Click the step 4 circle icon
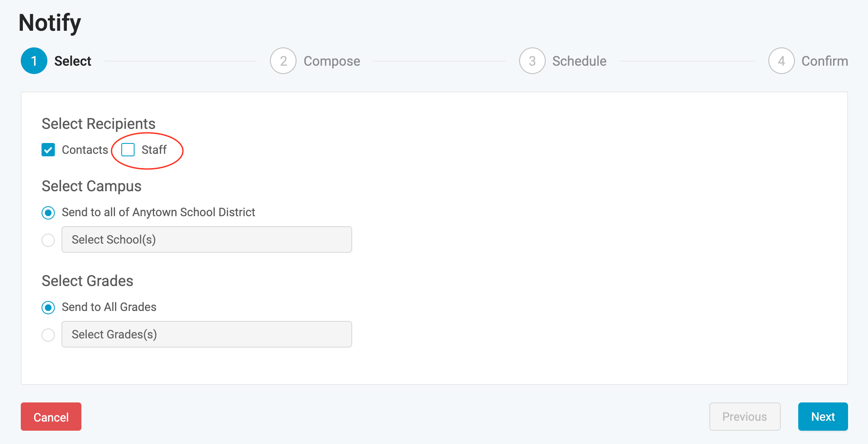This screenshot has width=868, height=444. 782,61
